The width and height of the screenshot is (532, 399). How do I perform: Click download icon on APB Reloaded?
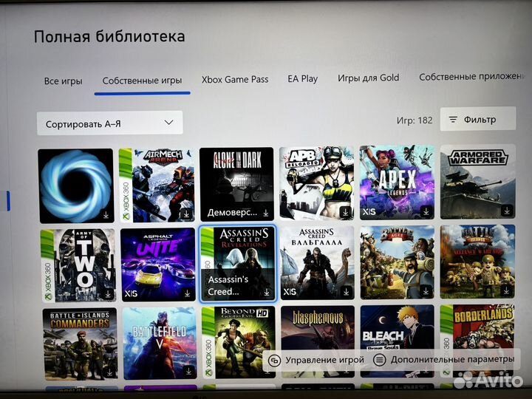click(x=345, y=212)
